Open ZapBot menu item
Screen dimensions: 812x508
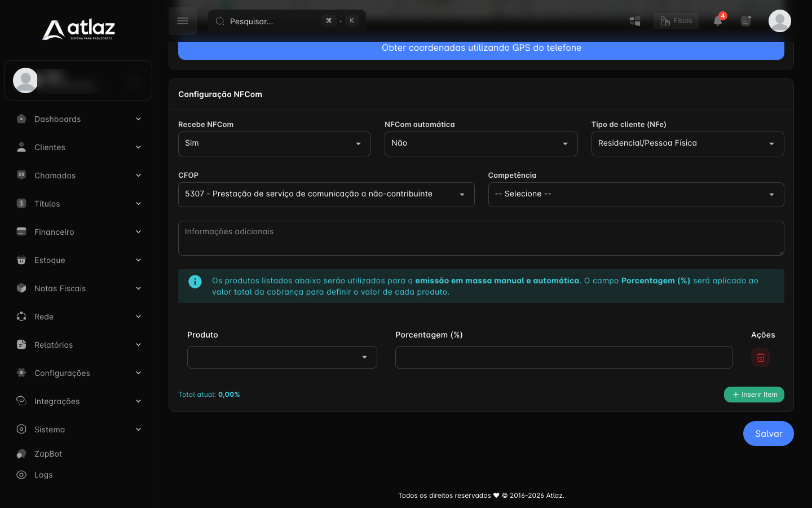pos(78,454)
